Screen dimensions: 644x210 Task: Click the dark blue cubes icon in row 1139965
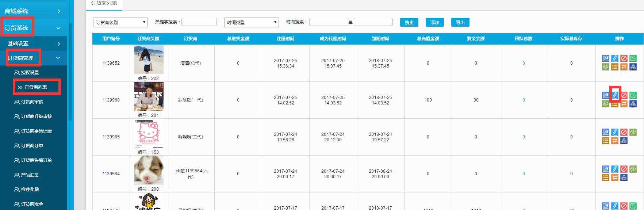(x=624, y=141)
